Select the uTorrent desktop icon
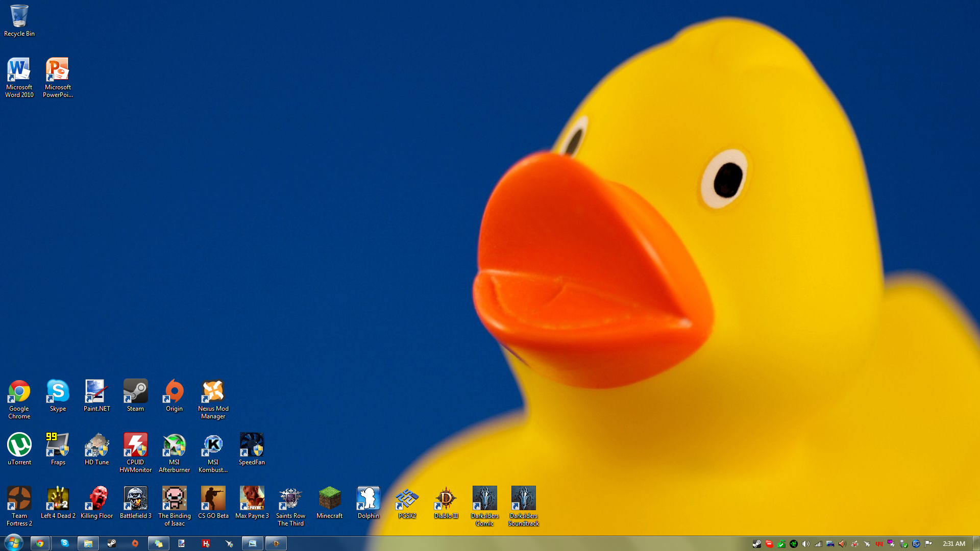Viewport: 980px width, 551px height. (19, 445)
